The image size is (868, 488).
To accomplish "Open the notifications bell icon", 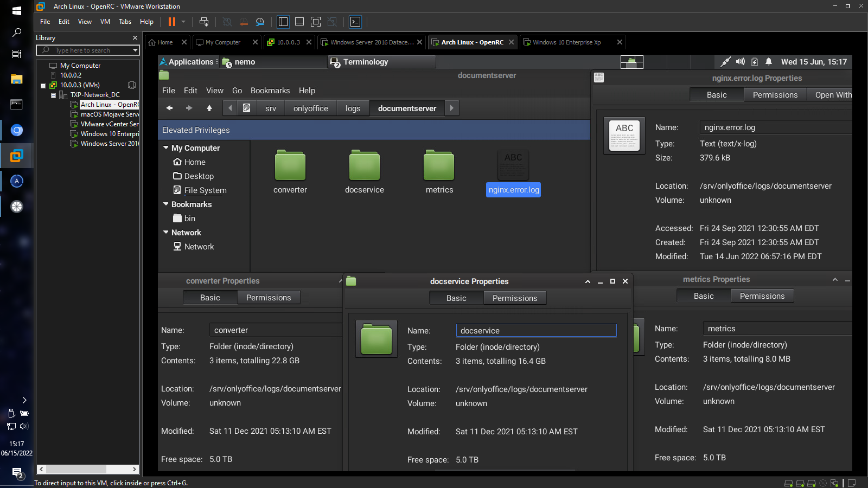I will [769, 62].
